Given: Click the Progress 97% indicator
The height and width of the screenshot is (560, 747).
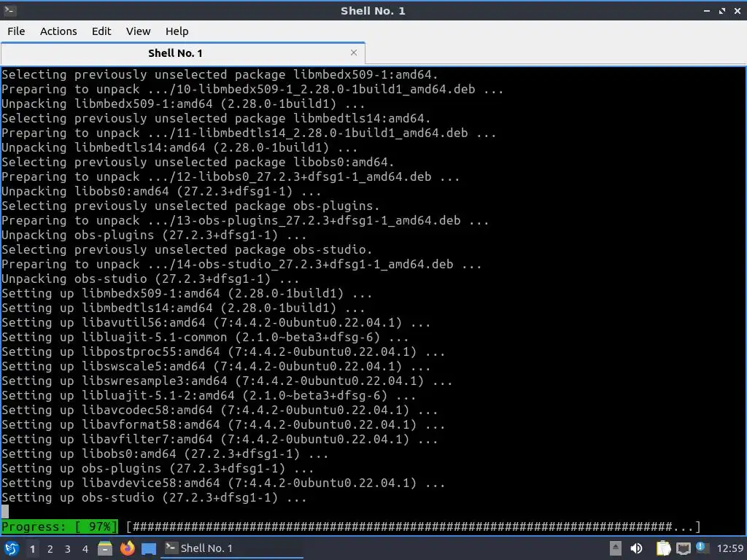Looking at the screenshot, I should coord(59,526).
